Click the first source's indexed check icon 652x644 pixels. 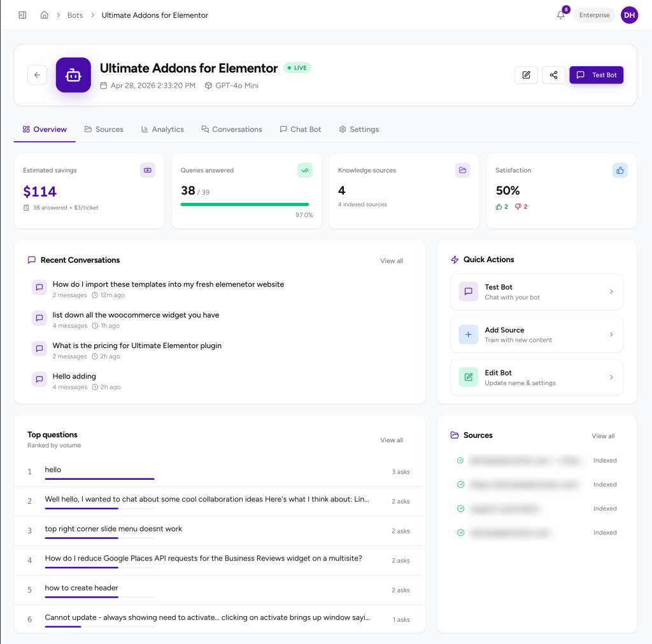(460, 460)
